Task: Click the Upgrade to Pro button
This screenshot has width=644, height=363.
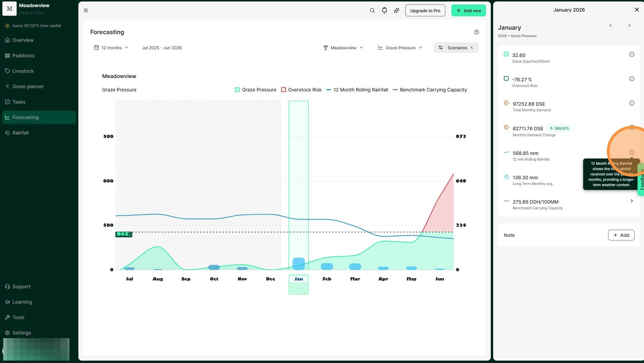Action: (x=425, y=10)
